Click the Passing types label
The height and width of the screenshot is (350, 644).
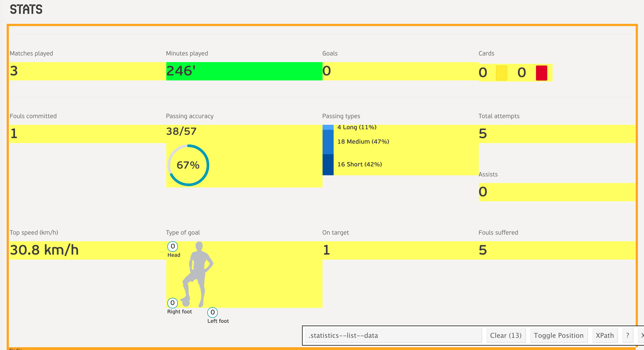click(341, 116)
